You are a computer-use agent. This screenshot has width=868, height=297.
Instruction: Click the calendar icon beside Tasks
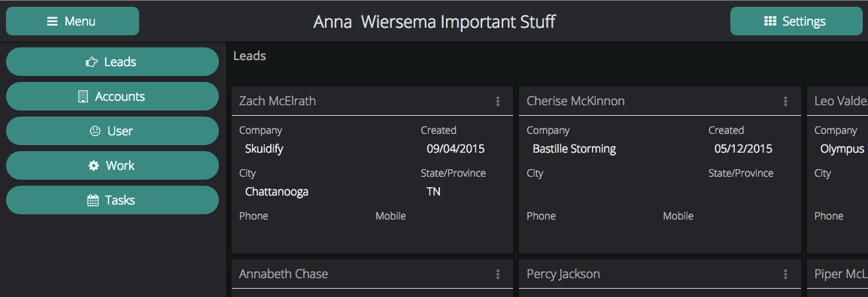(93, 200)
